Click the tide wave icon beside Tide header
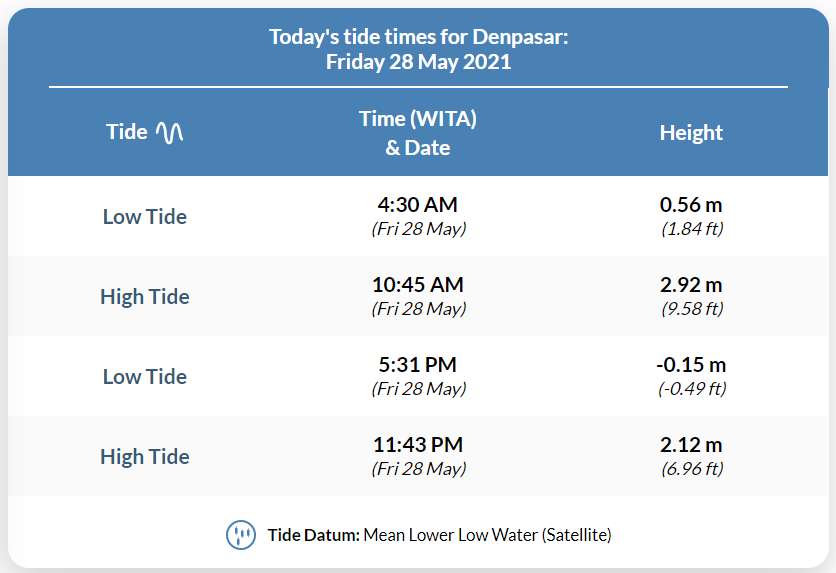836x573 pixels. point(170,132)
